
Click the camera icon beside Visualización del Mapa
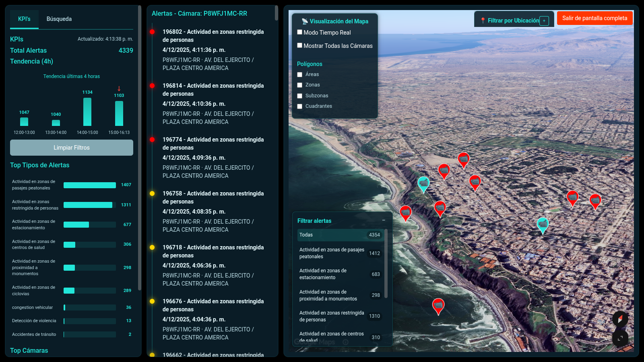click(305, 21)
